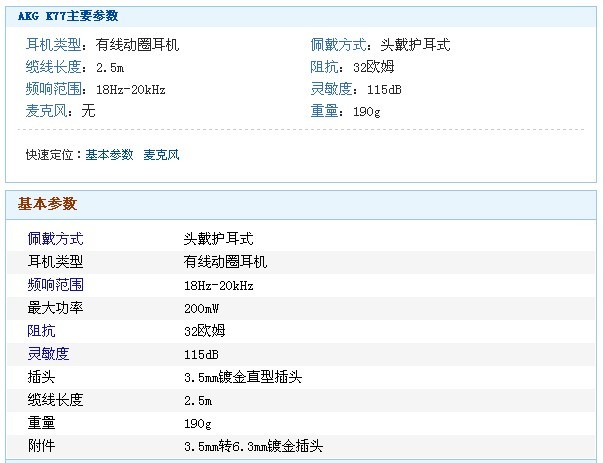Select the 'AKG K77主要参数' heading
603x463 pixels.
tap(68, 16)
